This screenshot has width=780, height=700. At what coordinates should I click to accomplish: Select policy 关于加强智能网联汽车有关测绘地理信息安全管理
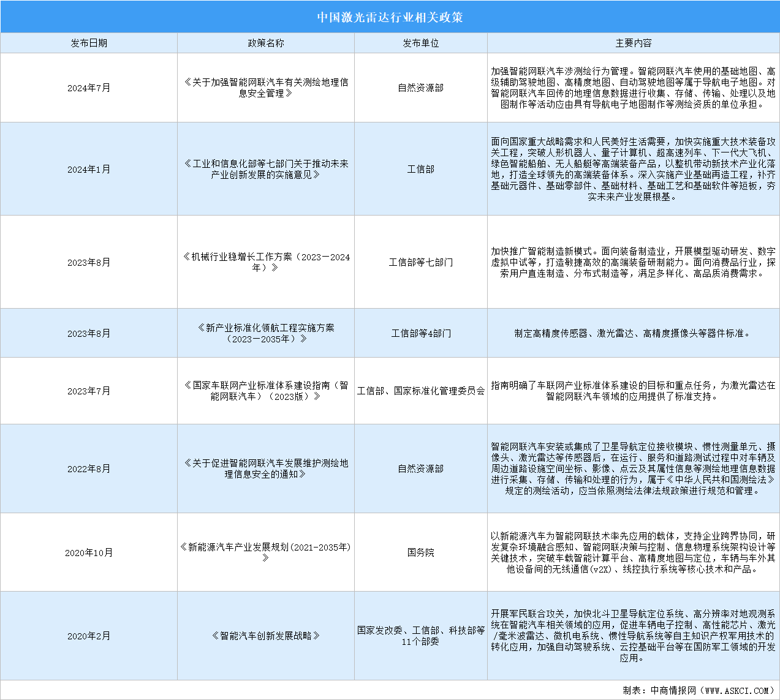click(x=266, y=88)
